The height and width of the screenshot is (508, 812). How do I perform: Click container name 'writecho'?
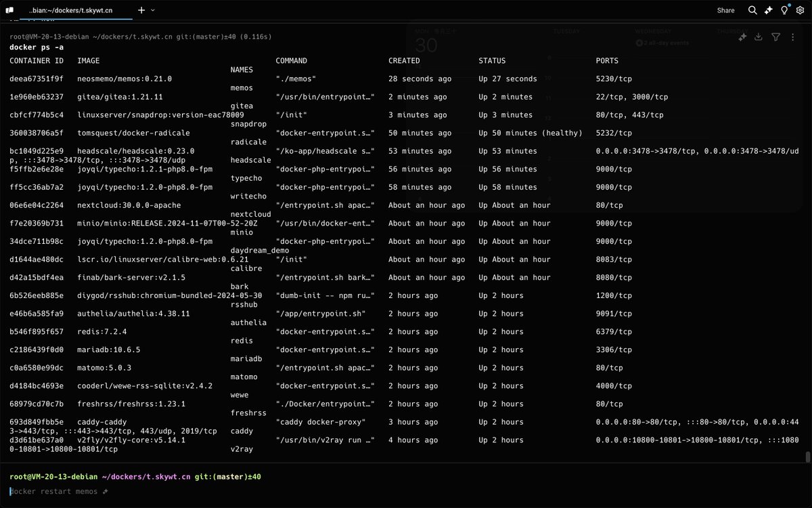pyautogui.click(x=248, y=196)
